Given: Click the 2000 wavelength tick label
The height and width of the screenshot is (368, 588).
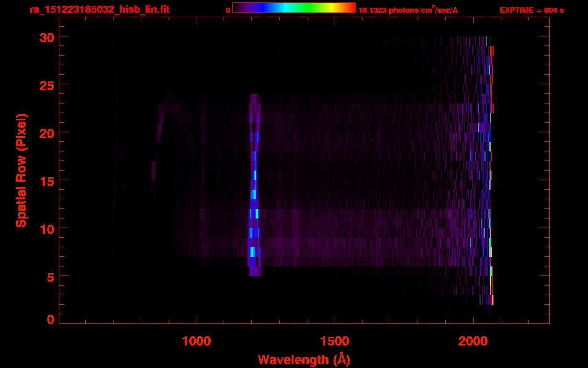Looking at the screenshot, I should coord(473,341).
